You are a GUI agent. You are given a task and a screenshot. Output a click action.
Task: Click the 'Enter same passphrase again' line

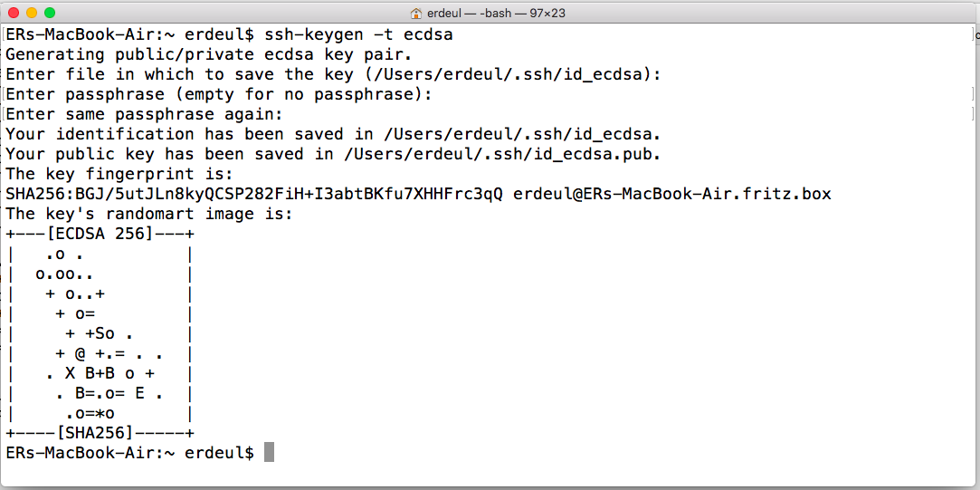[144, 114]
